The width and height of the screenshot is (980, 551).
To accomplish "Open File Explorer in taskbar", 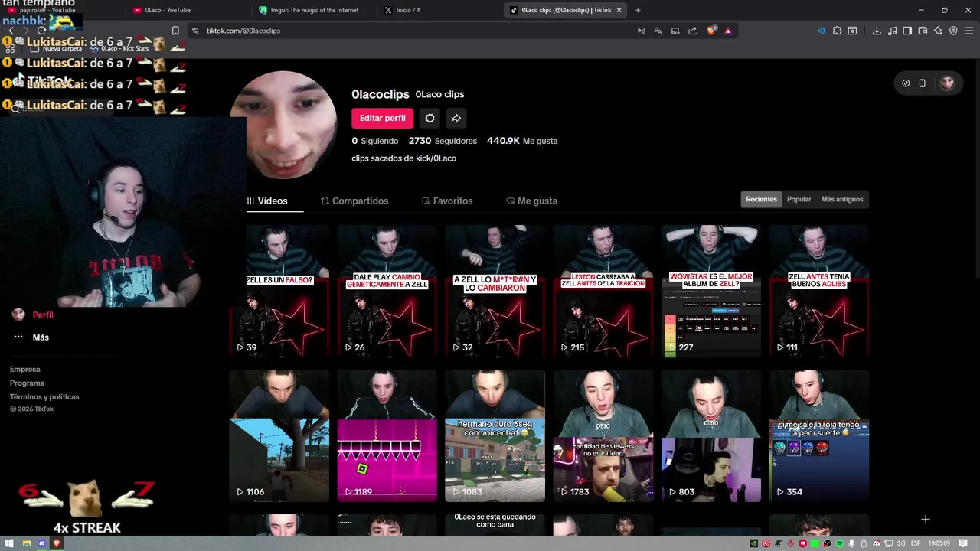I will click(26, 543).
